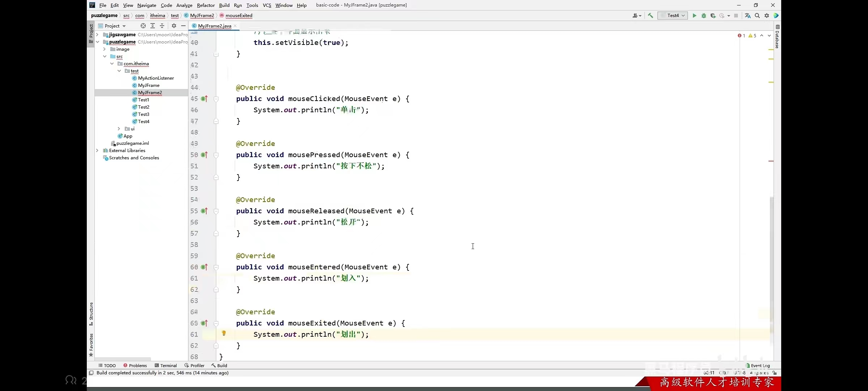
Task: Click the Translate icon in toolbar
Action: point(748,16)
